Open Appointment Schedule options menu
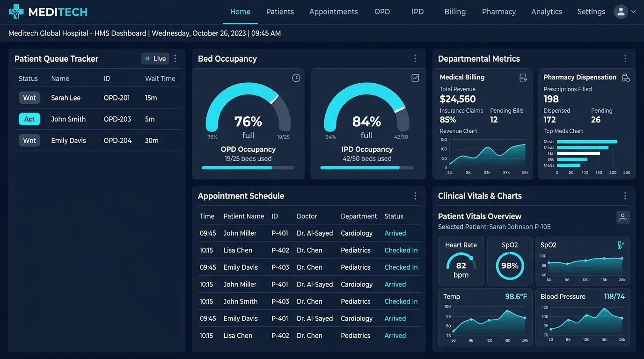Viewport: 644px width, 359px height. [x=415, y=196]
